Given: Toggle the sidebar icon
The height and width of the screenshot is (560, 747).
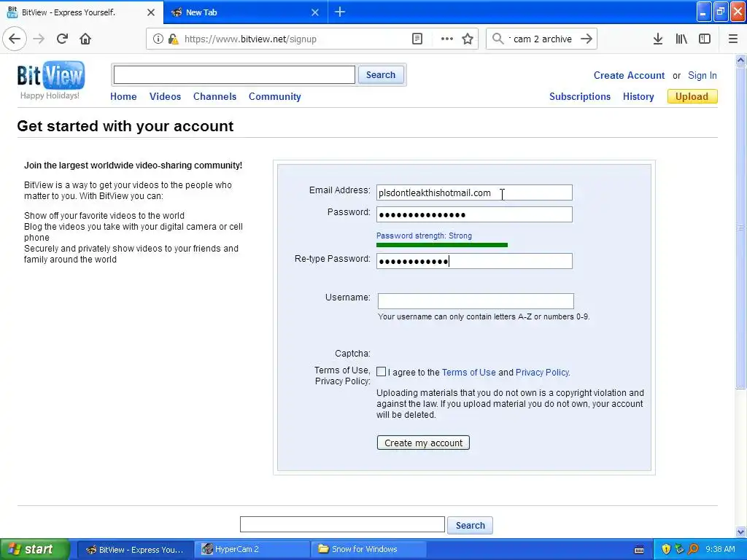Looking at the screenshot, I should (705, 39).
